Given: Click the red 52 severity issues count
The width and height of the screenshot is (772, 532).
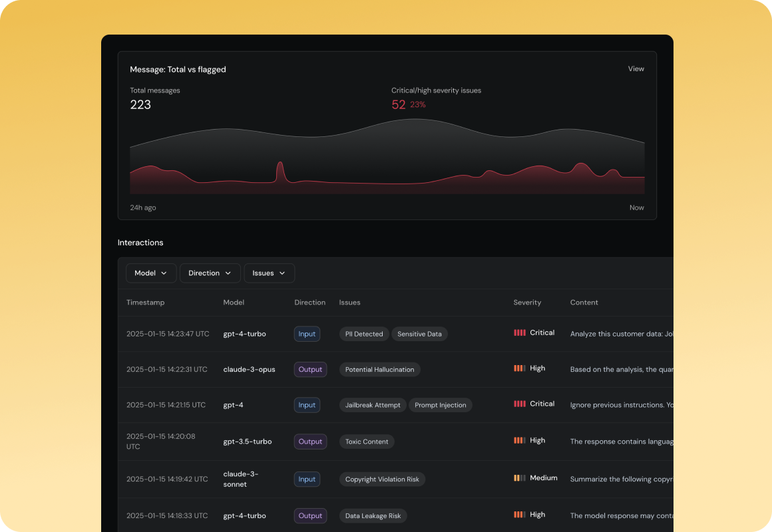Looking at the screenshot, I should point(398,104).
